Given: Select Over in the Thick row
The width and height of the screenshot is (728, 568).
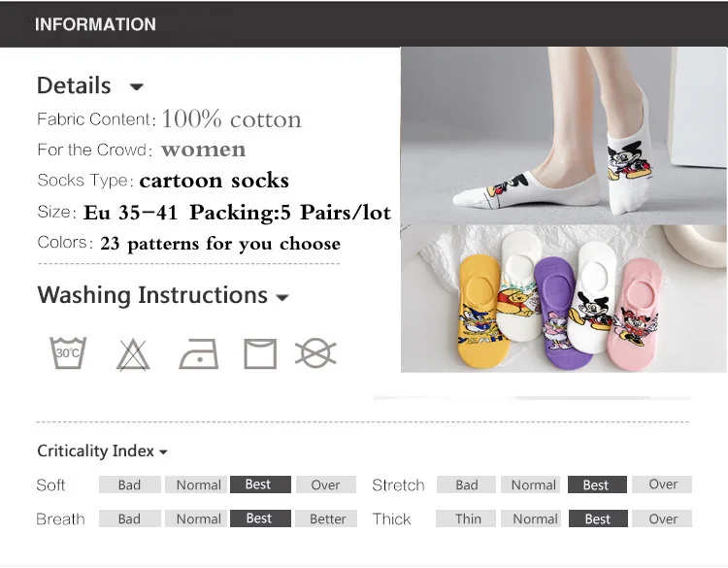Looking at the screenshot, I should (662, 518).
